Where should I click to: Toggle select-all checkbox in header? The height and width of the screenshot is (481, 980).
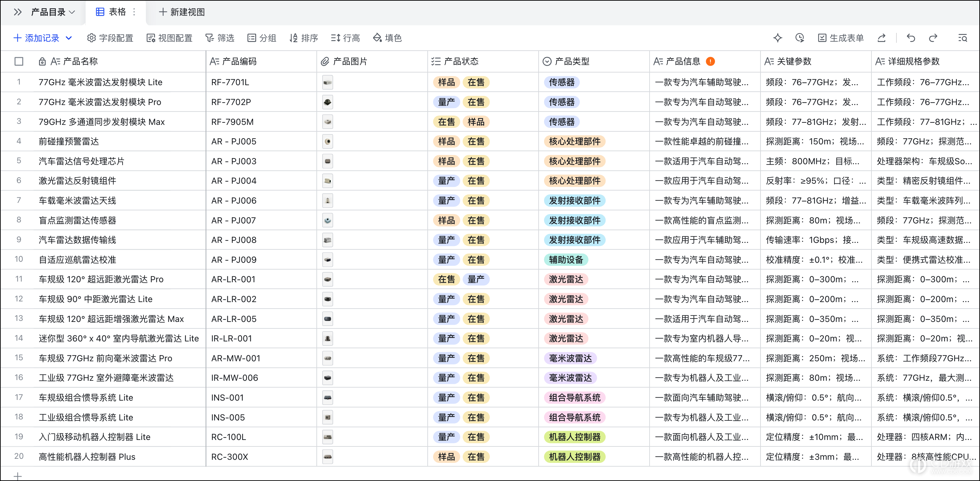(18, 61)
